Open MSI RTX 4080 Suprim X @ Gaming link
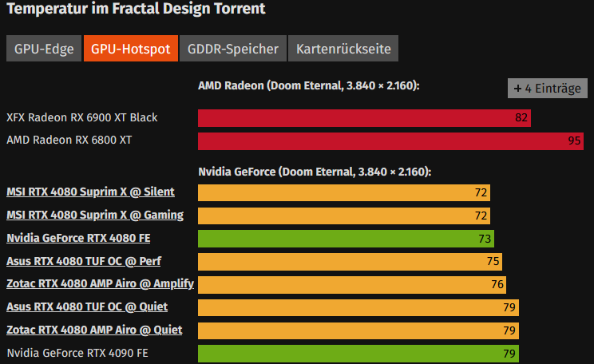This screenshot has width=594, height=364. (x=95, y=216)
